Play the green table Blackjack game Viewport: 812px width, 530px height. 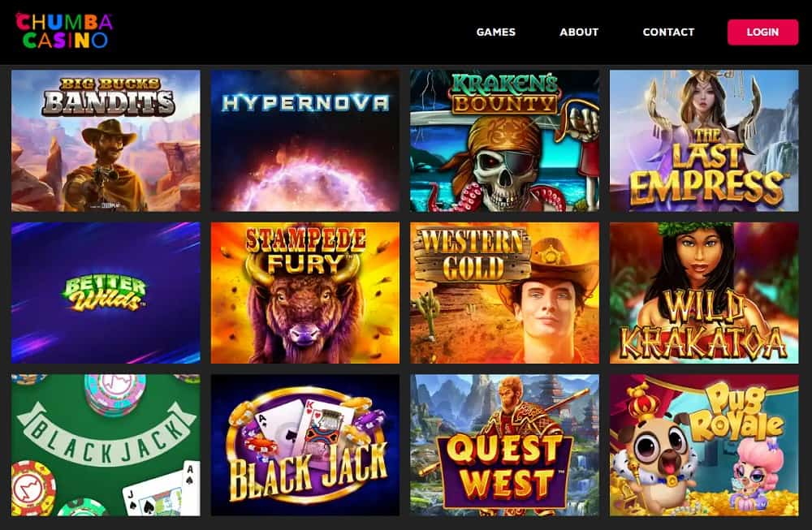106,445
